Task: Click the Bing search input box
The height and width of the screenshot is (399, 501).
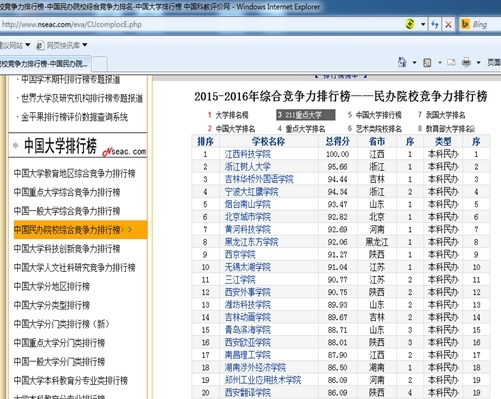Action: pos(486,24)
